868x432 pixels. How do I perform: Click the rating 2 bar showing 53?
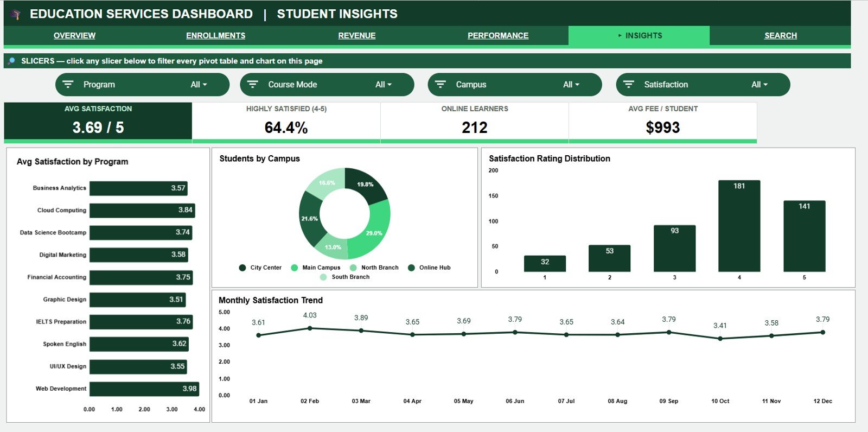[x=610, y=258]
